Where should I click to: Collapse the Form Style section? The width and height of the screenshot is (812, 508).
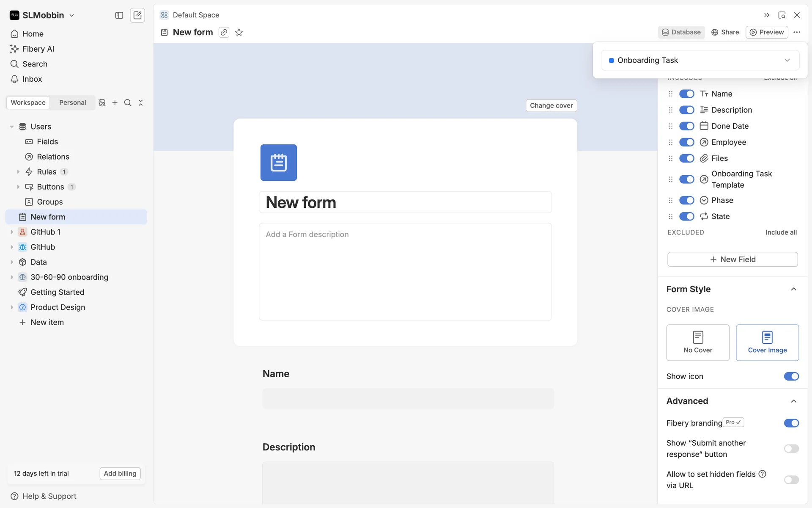[x=793, y=289]
